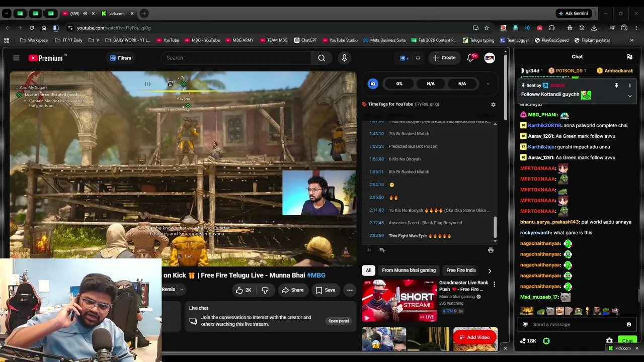The height and width of the screenshot is (362, 644).
Task: Click the green Kick icon beside 18K
Action: click(546, 341)
